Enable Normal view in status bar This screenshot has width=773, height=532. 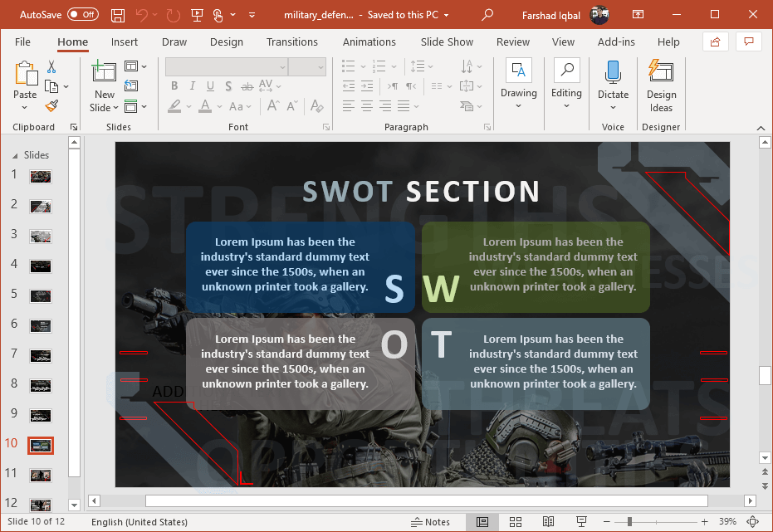click(482, 522)
